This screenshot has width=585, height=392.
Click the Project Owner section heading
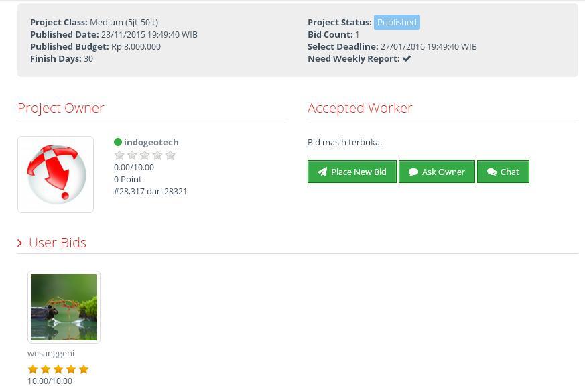tap(61, 108)
